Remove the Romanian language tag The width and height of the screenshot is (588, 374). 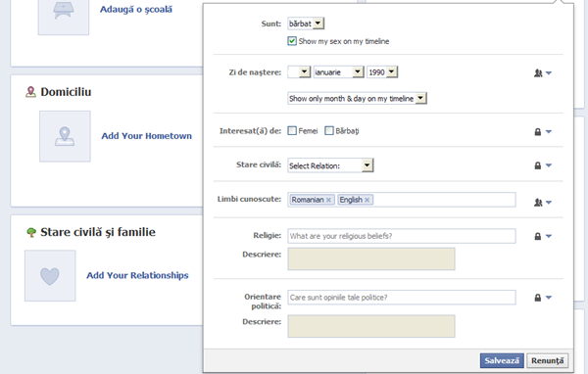point(328,200)
